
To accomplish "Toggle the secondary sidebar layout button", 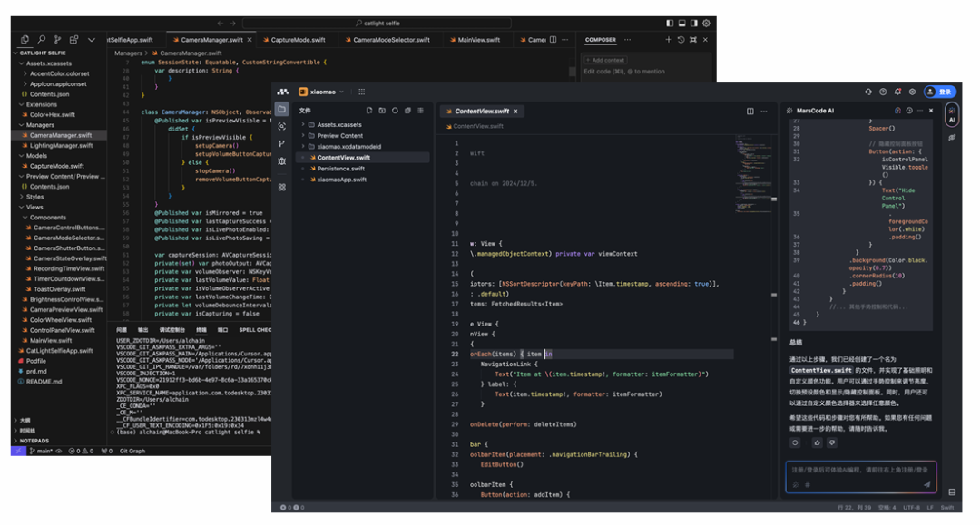I will pos(694,23).
